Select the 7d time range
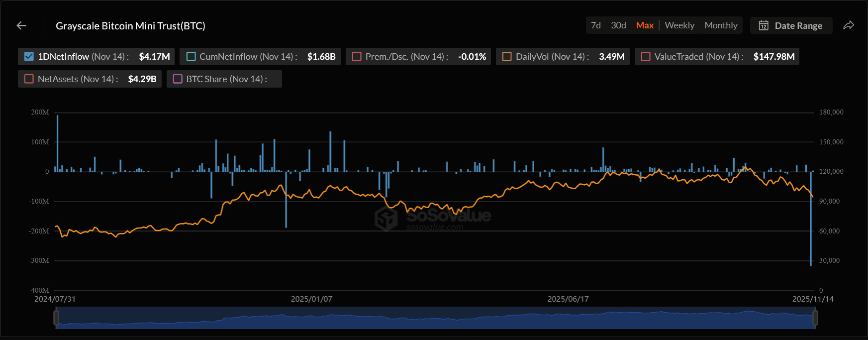Viewport: 868px width, 340px height. [596, 25]
